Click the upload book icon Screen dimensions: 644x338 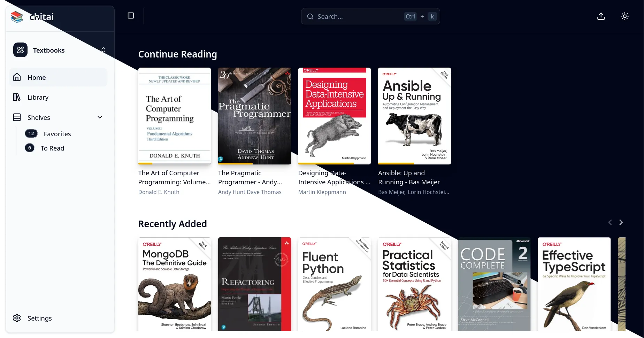601,16
